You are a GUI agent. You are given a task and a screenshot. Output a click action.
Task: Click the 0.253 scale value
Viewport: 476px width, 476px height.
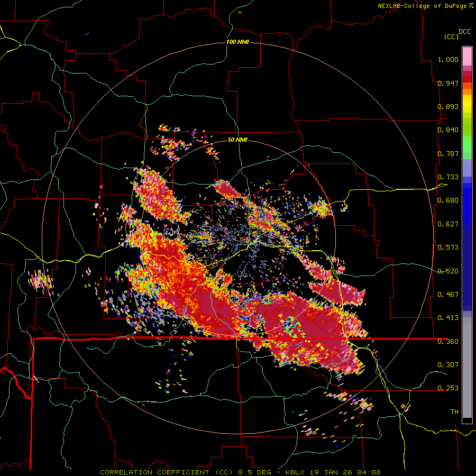pyautogui.click(x=448, y=388)
